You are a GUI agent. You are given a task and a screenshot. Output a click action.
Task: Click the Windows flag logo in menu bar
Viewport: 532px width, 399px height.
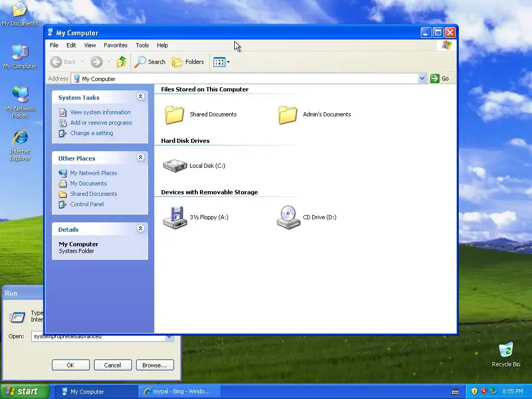click(446, 45)
